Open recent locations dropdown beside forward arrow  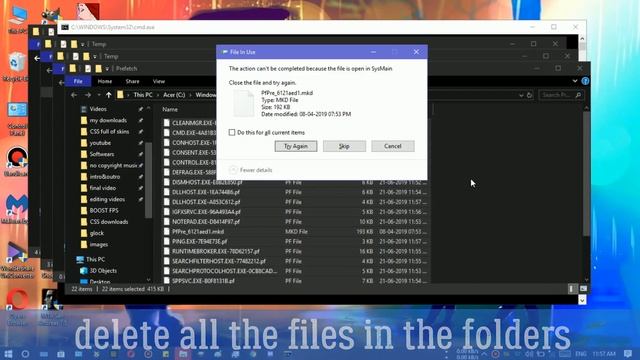click(98, 95)
